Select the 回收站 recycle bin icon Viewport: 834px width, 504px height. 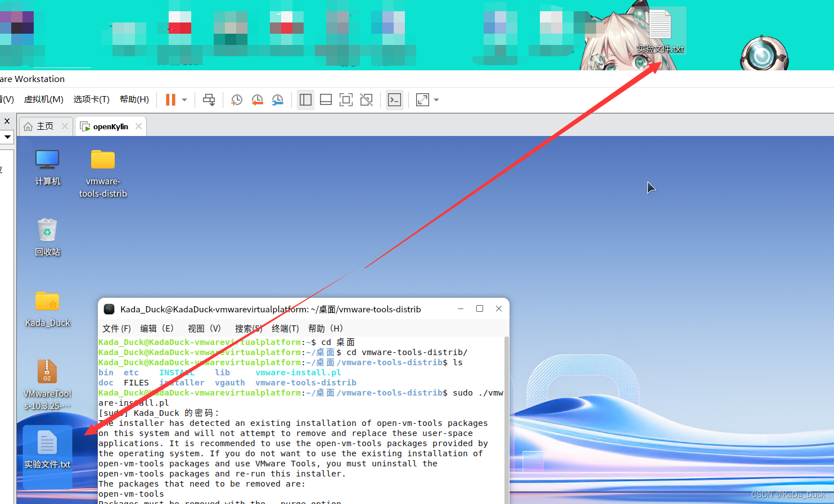[47, 238]
